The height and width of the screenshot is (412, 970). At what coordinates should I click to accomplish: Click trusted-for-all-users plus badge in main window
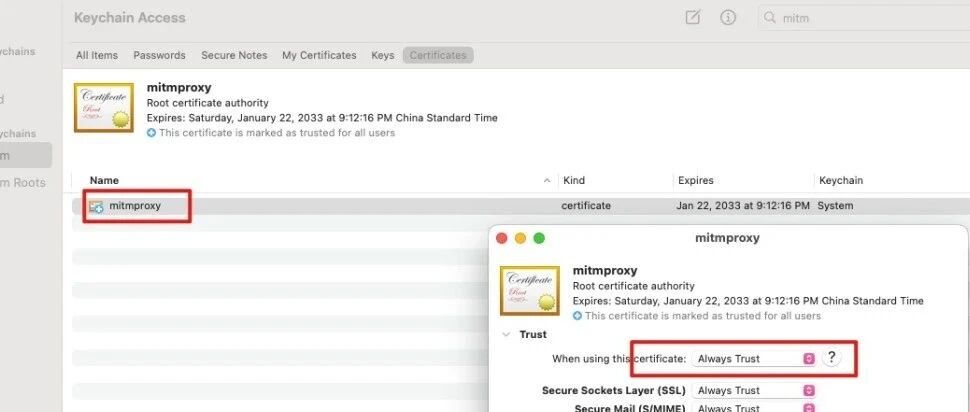[152, 133]
